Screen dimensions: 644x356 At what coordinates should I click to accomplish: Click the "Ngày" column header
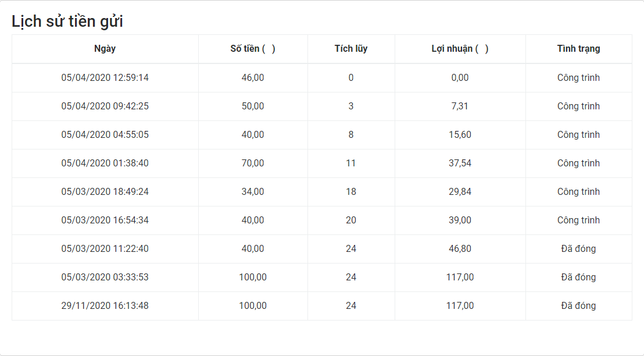point(105,49)
